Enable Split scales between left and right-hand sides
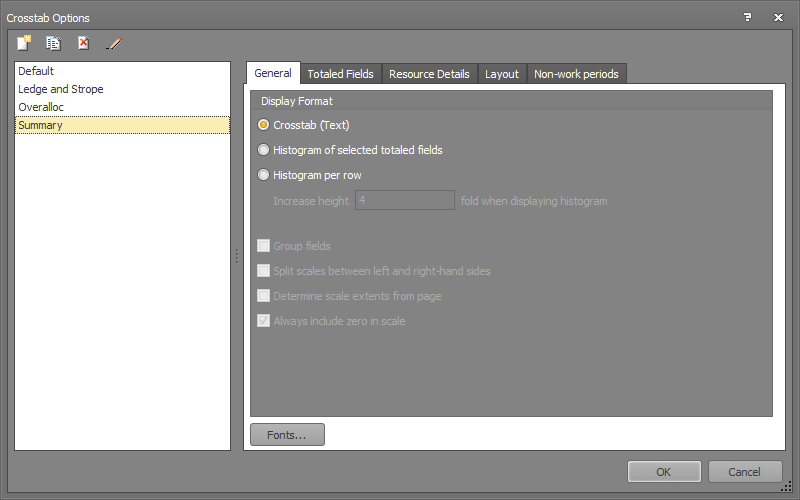This screenshot has width=800, height=500. (x=264, y=271)
